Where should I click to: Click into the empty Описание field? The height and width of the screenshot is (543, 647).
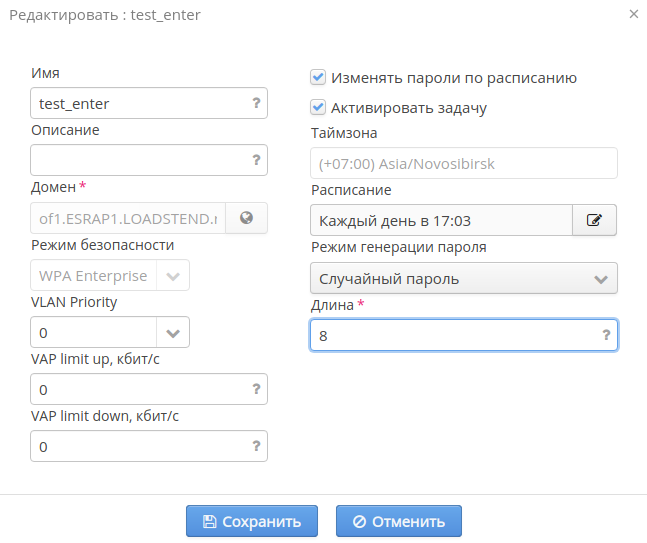pos(138,159)
